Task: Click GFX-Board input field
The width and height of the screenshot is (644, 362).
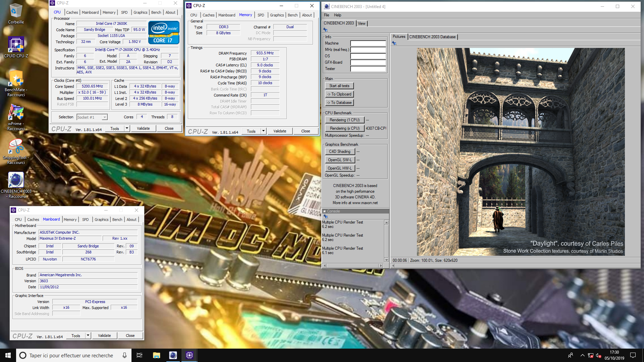Action: pyautogui.click(x=368, y=62)
